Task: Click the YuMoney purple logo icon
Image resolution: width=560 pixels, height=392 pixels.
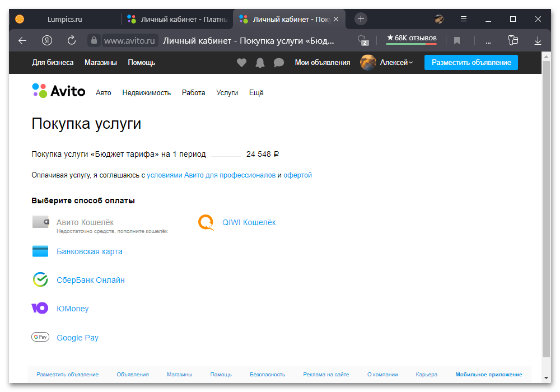Action: coord(40,308)
